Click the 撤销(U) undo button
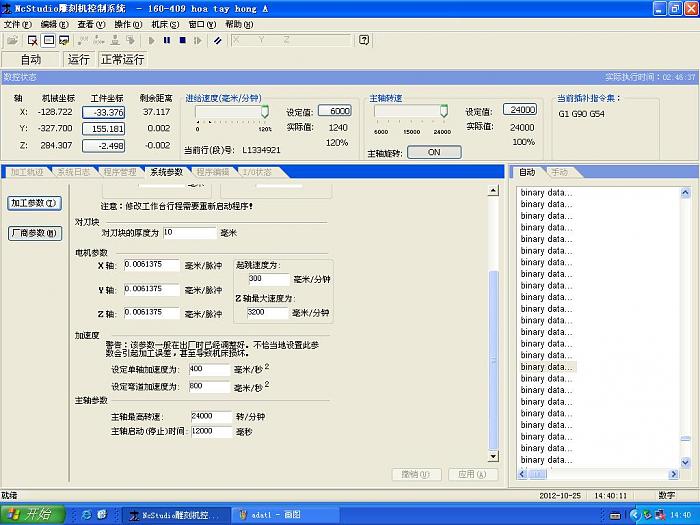700x525 pixels. (417, 474)
